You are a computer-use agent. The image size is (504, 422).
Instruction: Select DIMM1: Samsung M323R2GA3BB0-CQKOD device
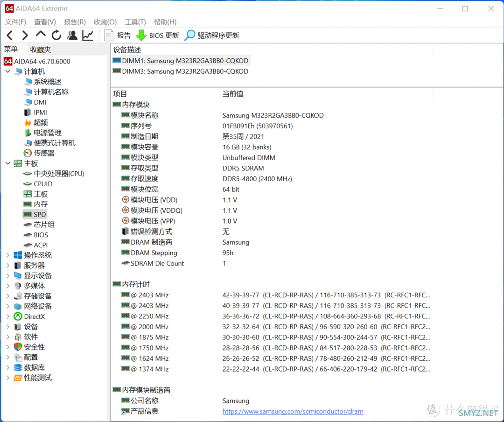[181, 61]
